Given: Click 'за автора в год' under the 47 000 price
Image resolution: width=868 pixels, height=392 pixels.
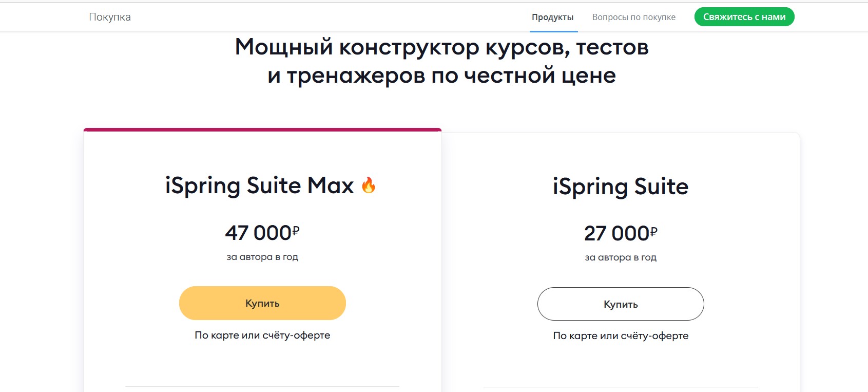Looking at the screenshot, I should pos(262,257).
